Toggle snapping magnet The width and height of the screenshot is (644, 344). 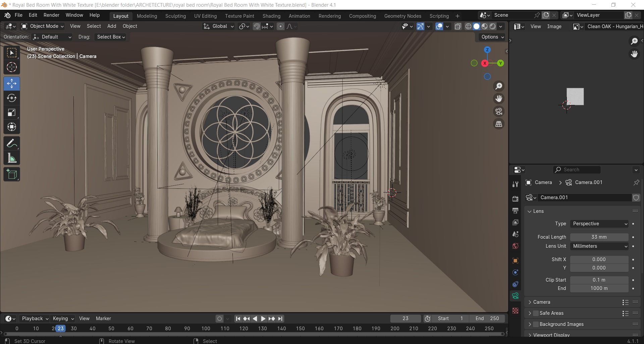pos(257,26)
